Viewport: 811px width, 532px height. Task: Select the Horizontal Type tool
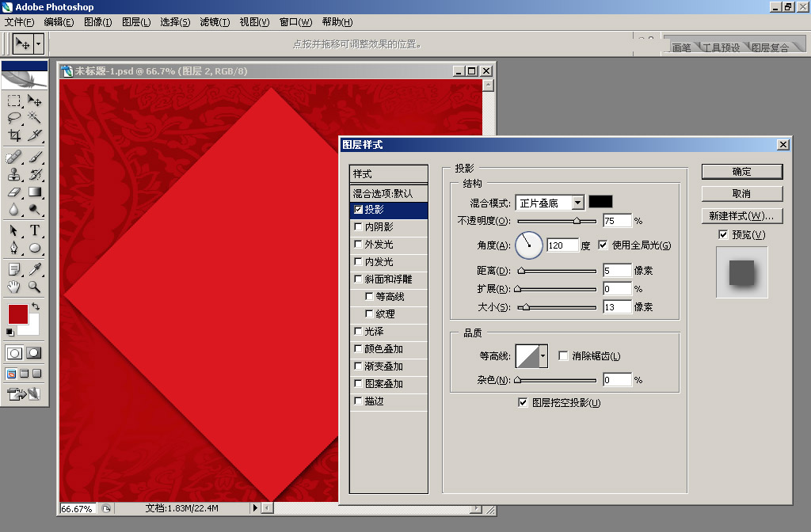(x=35, y=230)
